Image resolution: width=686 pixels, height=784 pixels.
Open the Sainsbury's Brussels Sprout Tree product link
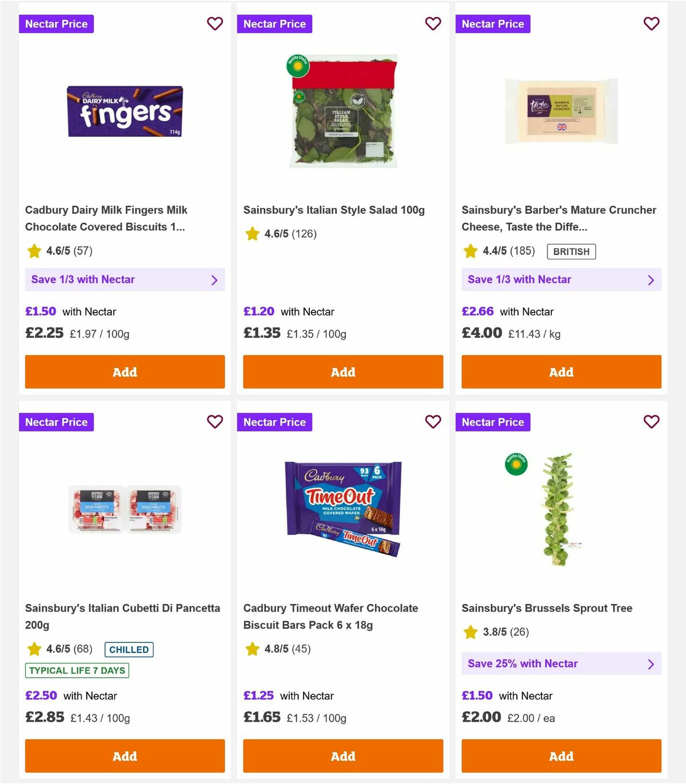click(547, 608)
